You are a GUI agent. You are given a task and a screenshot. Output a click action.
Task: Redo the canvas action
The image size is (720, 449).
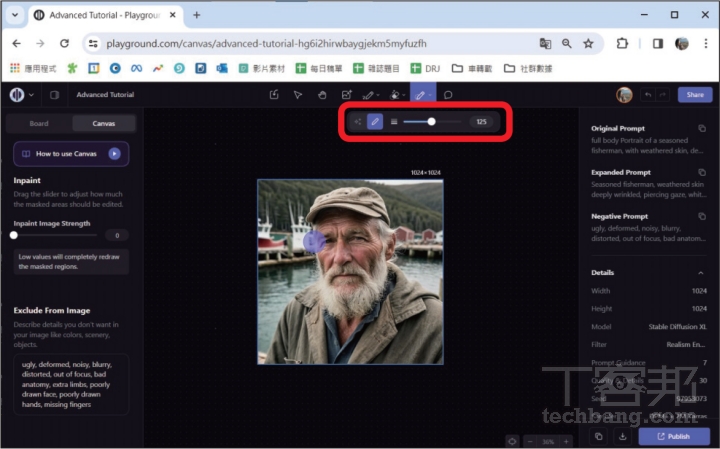(662, 95)
